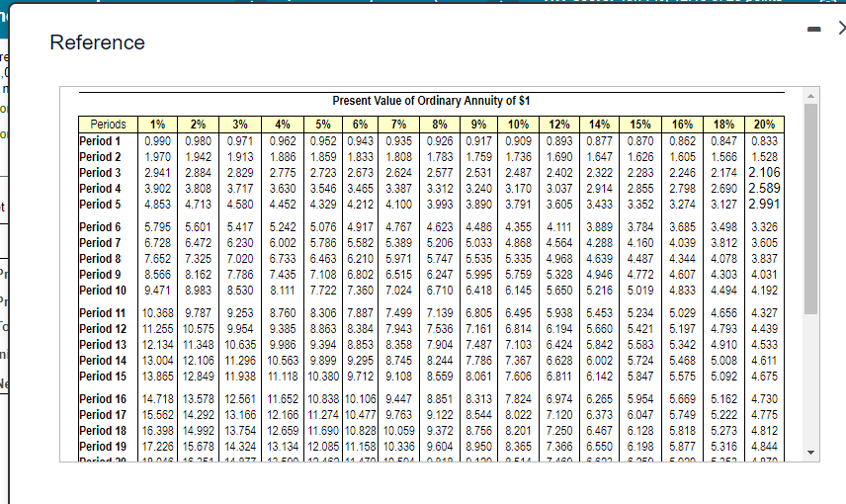Click value 5.847 for Period 15 at 15%
The width and height of the screenshot is (846, 504).
640,377
